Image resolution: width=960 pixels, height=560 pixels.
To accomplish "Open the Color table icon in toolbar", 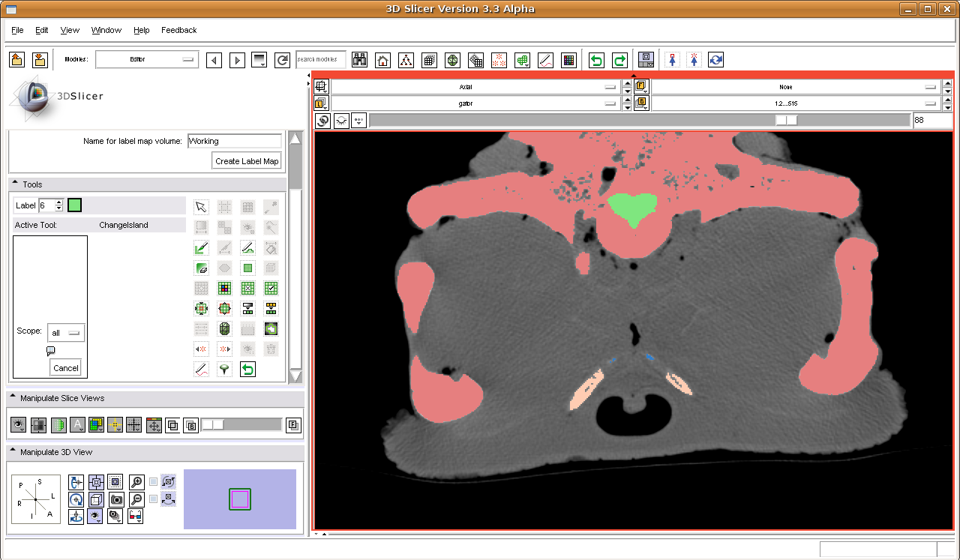I will [568, 60].
